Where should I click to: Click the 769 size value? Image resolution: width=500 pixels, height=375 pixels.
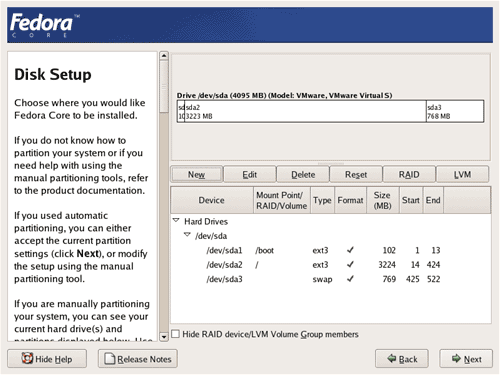(389, 279)
